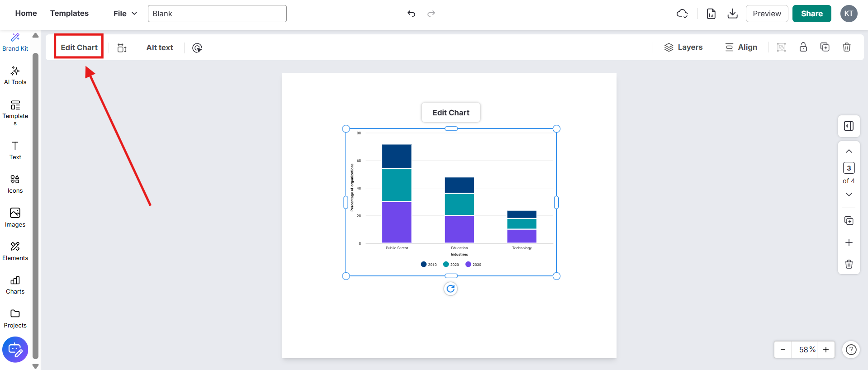
Task: Go to previous page with up chevron
Action: [849, 151]
